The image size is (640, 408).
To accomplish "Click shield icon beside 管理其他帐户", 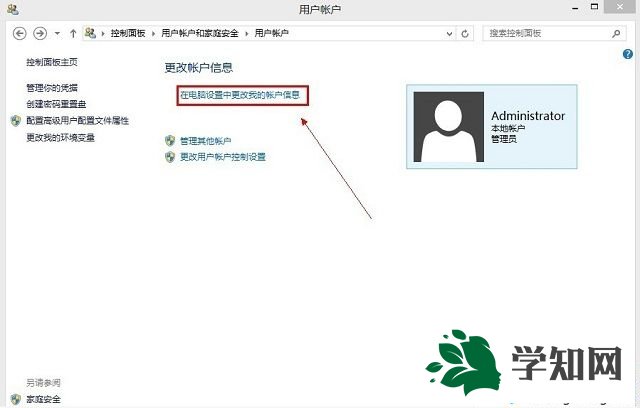I will [170, 141].
